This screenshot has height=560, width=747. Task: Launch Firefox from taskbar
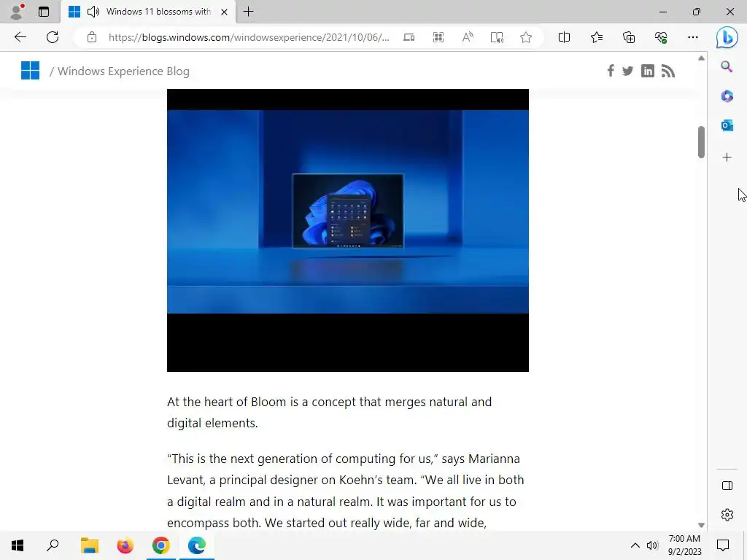tap(125, 545)
